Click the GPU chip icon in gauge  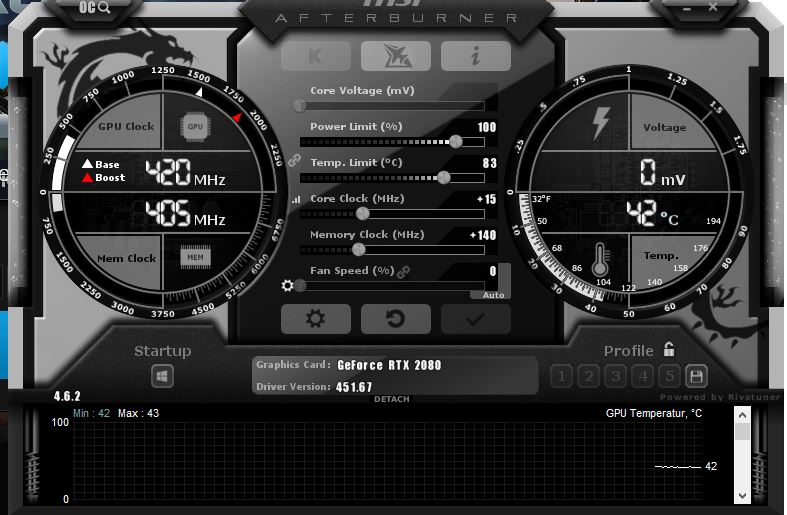coord(195,126)
